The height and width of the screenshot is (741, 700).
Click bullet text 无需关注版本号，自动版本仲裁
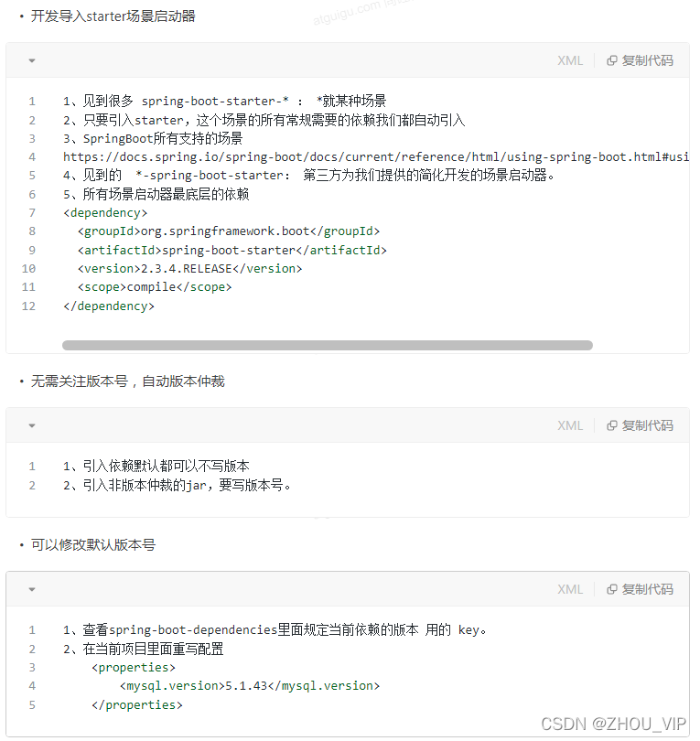tap(127, 381)
